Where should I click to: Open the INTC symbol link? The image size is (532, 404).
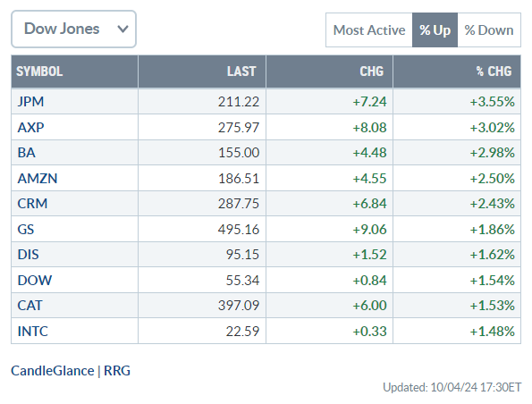click(x=32, y=331)
